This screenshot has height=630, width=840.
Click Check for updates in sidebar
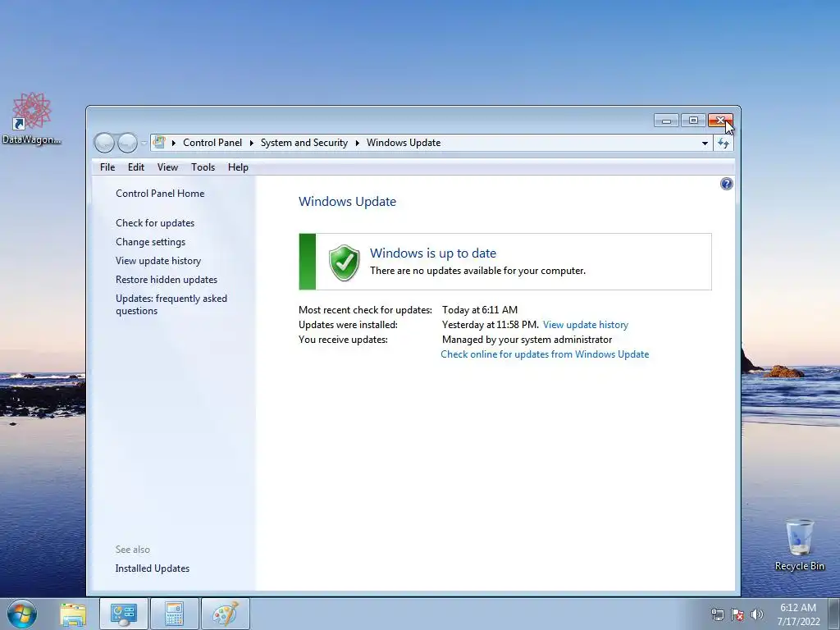coord(155,223)
